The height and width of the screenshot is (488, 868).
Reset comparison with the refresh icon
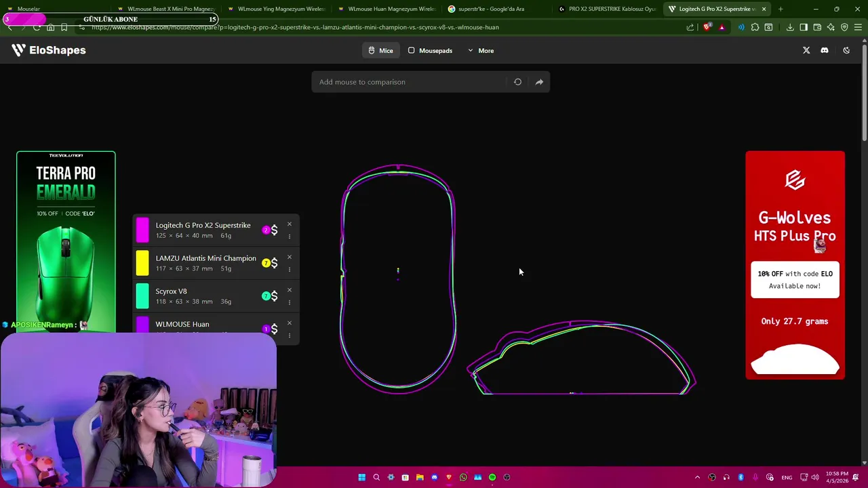point(517,82)
